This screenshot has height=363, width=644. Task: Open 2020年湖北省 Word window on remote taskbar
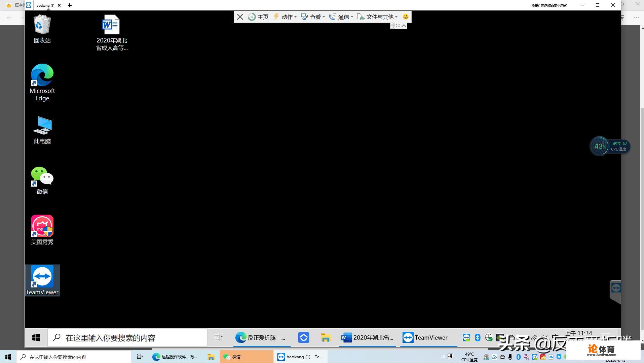click(x=367, y=337)
